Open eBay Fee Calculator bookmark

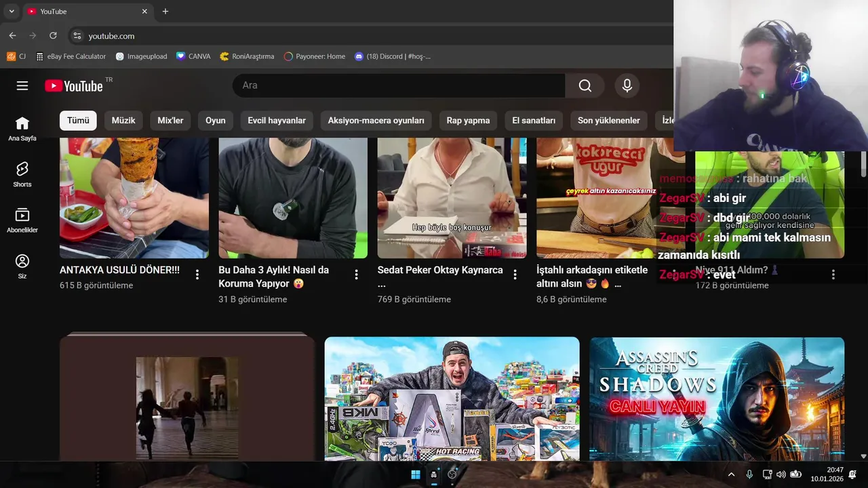(71, 56)
